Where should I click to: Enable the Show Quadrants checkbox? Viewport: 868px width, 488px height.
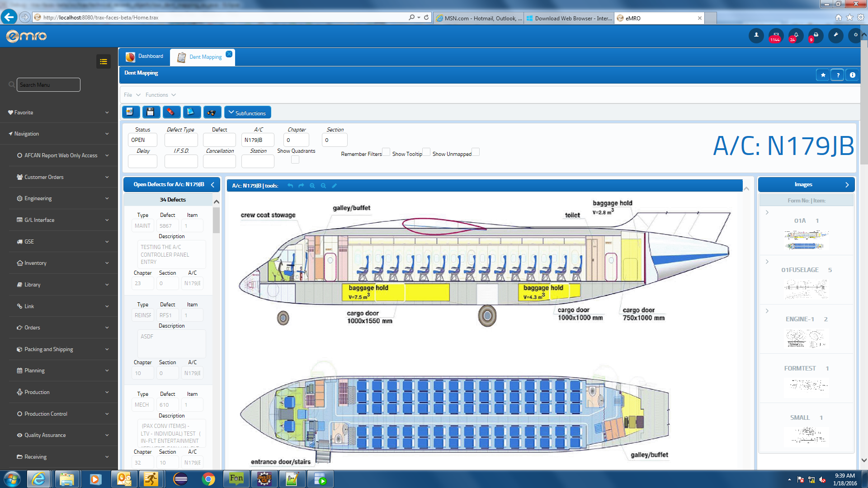click(x=295, y=160)
